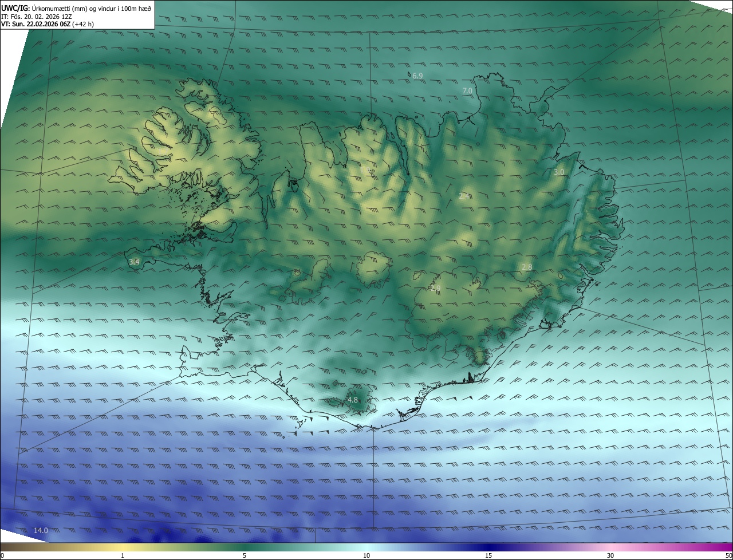Click the 7.0 value label on the map
This screenshot has width=733, height=560.
[467, 91]
